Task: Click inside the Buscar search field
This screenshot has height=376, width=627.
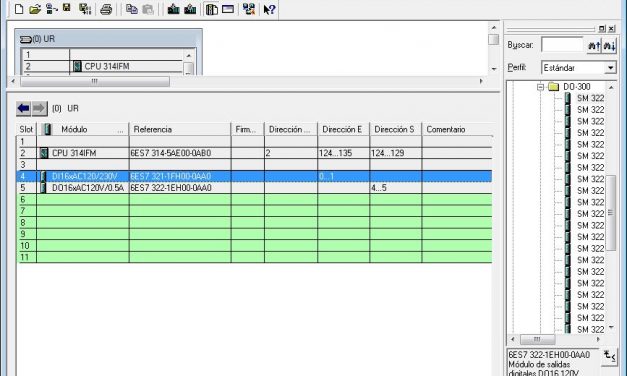Action: [x=563, y=45]
